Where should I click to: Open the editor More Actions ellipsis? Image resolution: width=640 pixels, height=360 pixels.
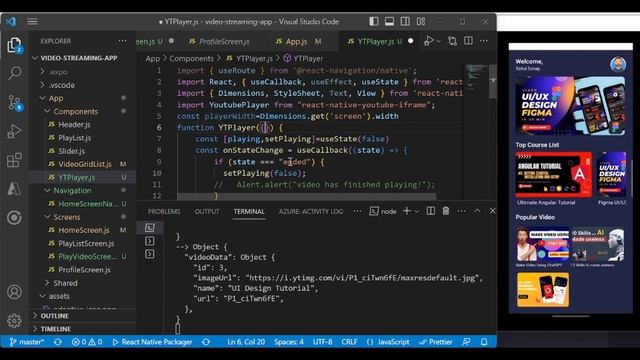tap(484, 41)
